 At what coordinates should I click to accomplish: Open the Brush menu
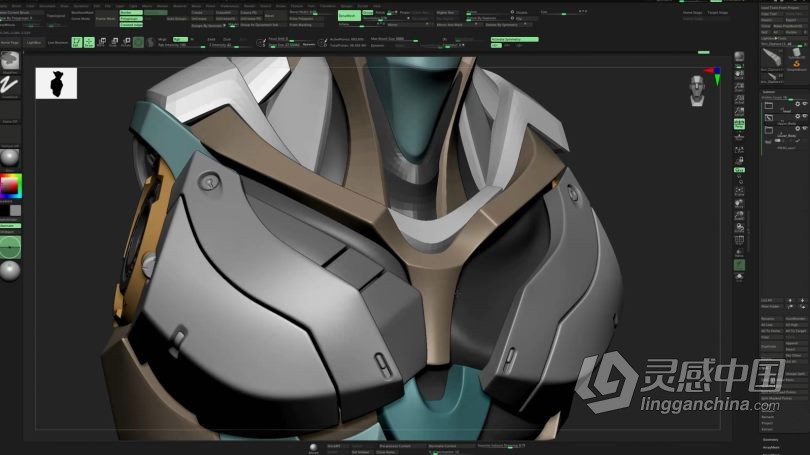coord(17,6)
